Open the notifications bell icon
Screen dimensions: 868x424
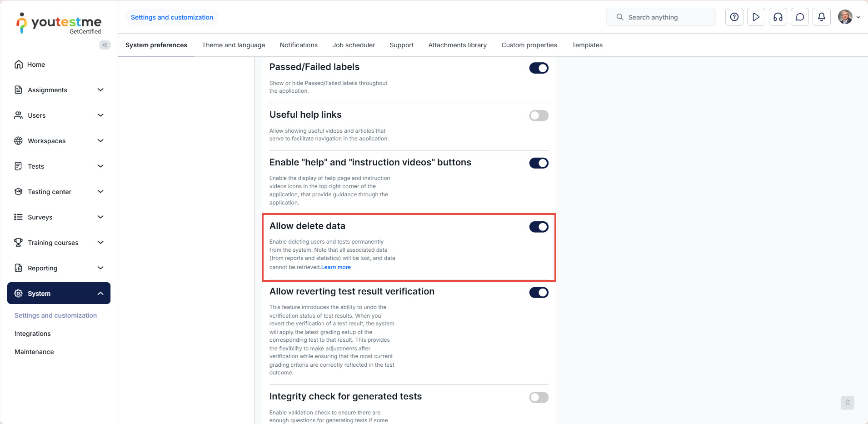pos(821,17)
